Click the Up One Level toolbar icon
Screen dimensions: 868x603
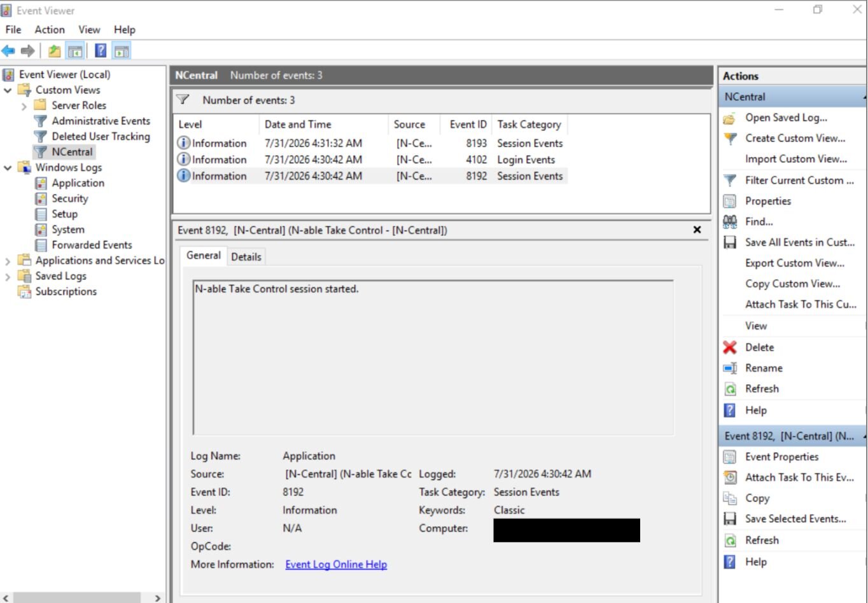(x=55, y=51)
